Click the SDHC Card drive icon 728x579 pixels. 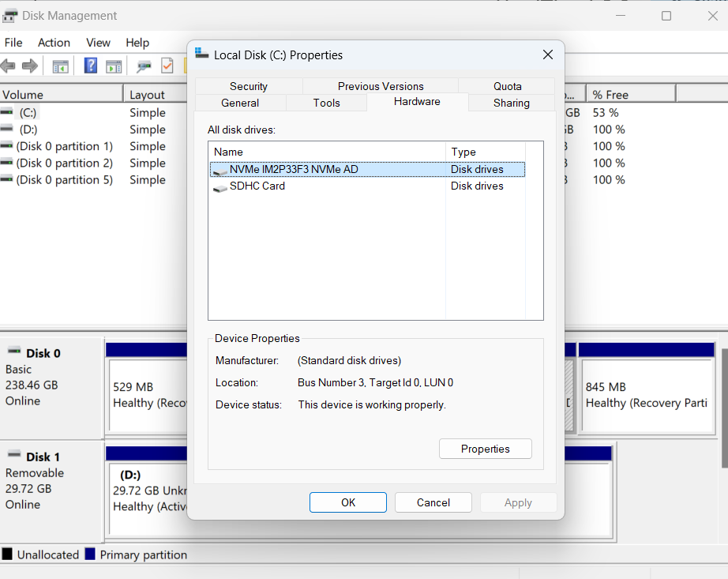(x=220, y=186)
